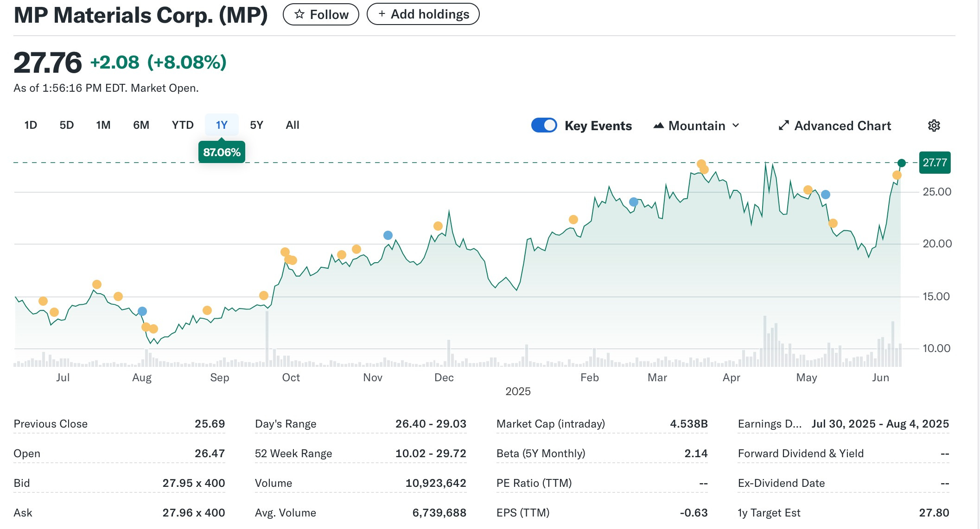This screenshot has width=980, height=529.
Task: Click the Open value 26.47
Action: [210, 453]
